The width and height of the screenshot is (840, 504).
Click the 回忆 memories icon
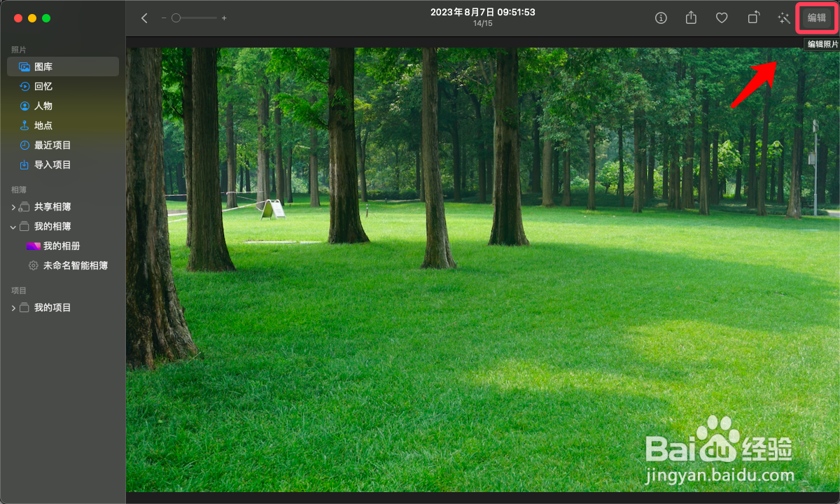[24, 86]
